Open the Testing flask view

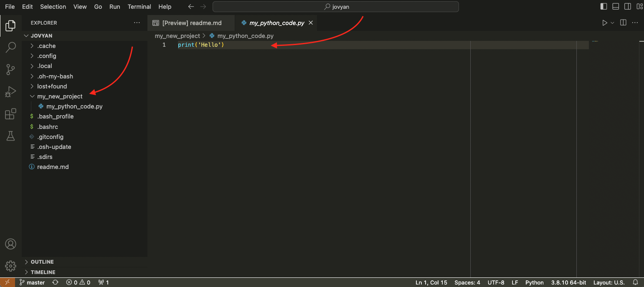tap(10, 136)
